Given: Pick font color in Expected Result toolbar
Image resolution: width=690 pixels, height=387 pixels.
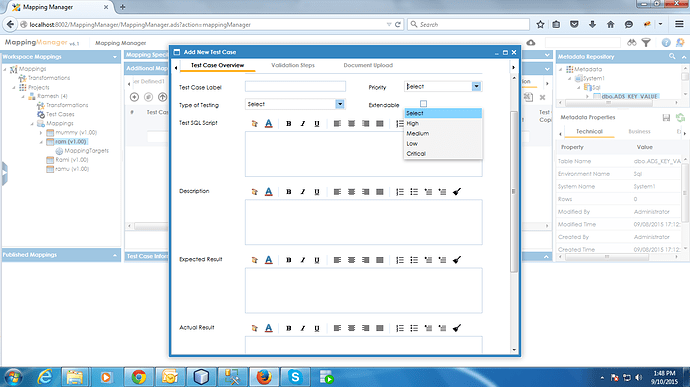Looking at the screenshot, I should pyautogui.click(x=268, y=260).
